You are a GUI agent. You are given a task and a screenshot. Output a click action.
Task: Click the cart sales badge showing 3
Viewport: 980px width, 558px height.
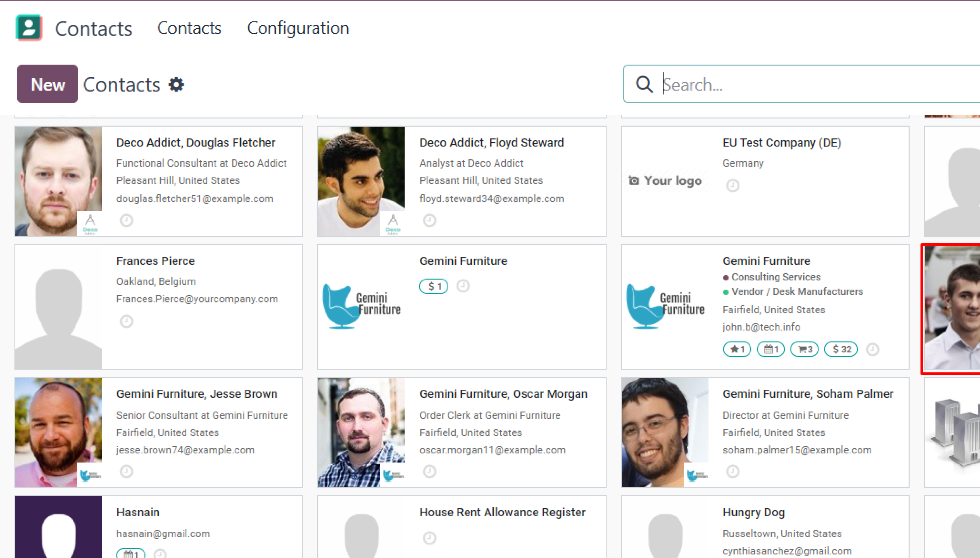click(804, 349)
